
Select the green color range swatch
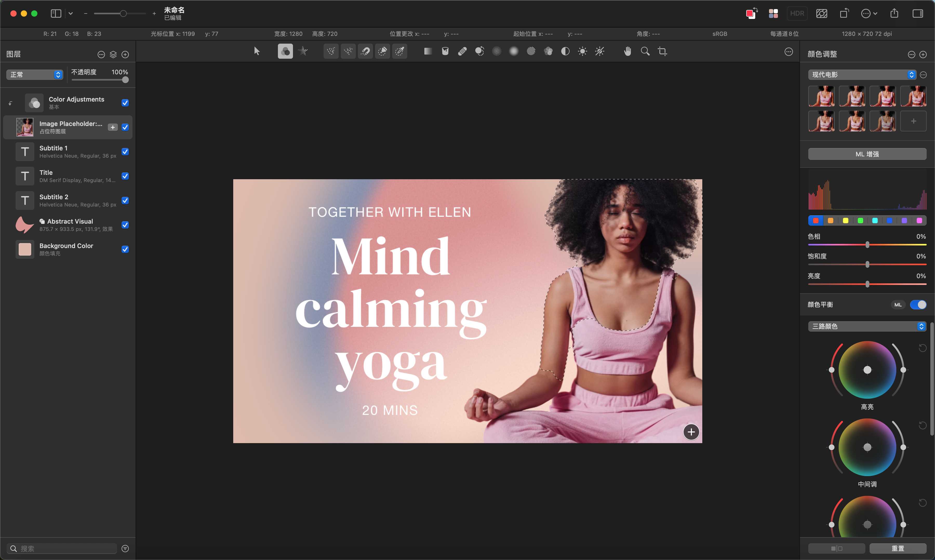pyautogui.click(x=860, y=220)
